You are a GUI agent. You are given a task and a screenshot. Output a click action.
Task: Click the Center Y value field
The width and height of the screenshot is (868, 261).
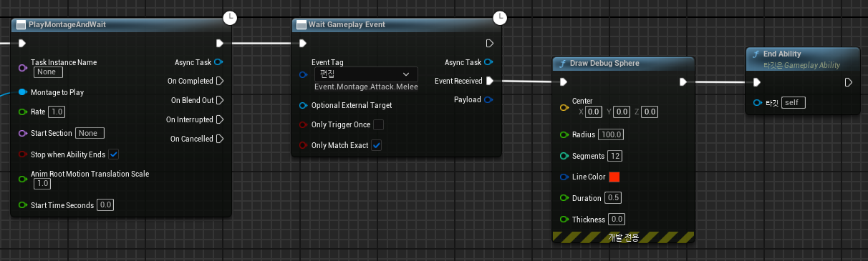coord(622,112)
